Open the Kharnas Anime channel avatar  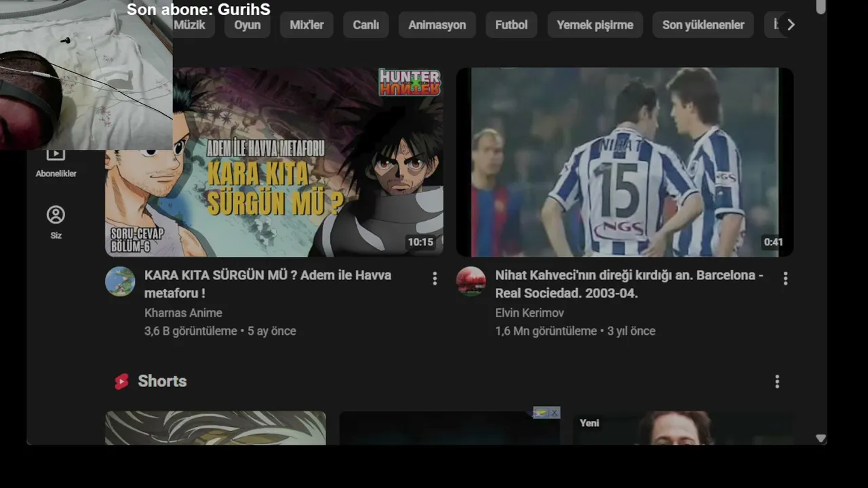[120, 281]
